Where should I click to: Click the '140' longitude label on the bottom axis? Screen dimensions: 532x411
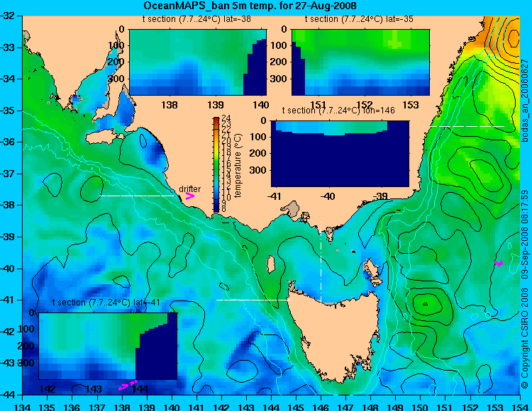click(172, 407)
